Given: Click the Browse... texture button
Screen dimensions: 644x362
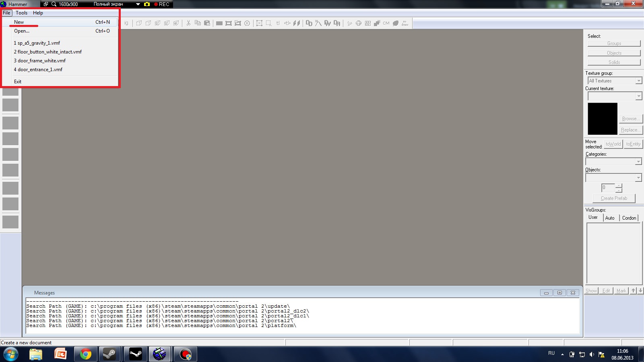Looking at the screenshot, I should pyautogui.click(x=631, y=119).
